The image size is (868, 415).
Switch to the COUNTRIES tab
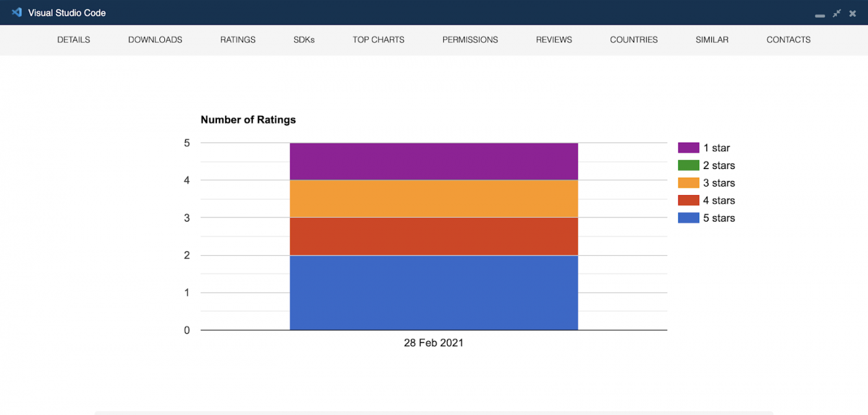(634, 40)
